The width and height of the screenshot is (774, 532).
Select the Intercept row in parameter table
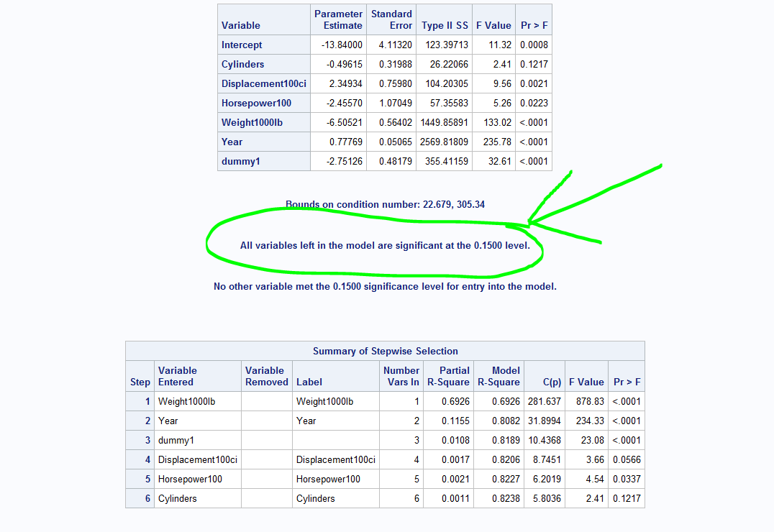[x=241, y=45]
